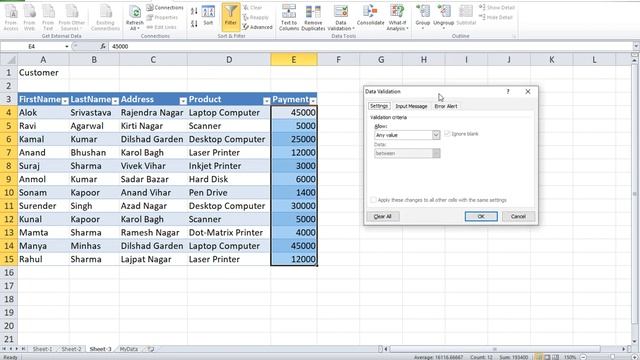Click the From Text icon

click(48, 17)
